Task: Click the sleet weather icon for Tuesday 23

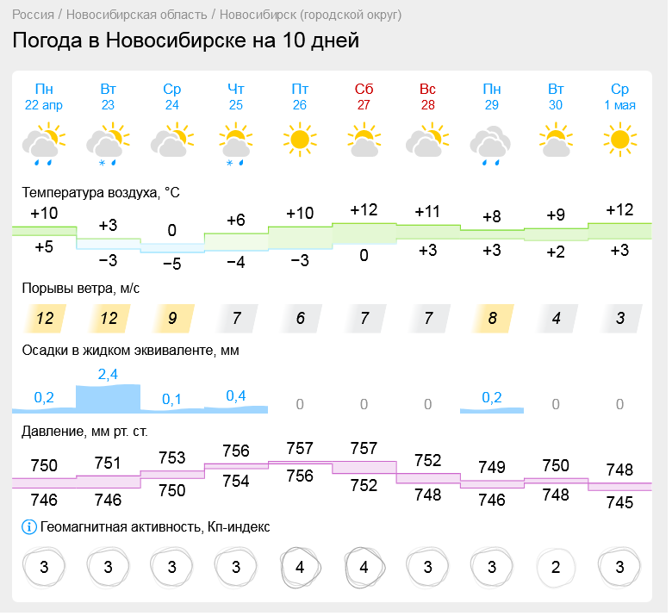Action: coord(108,141)
